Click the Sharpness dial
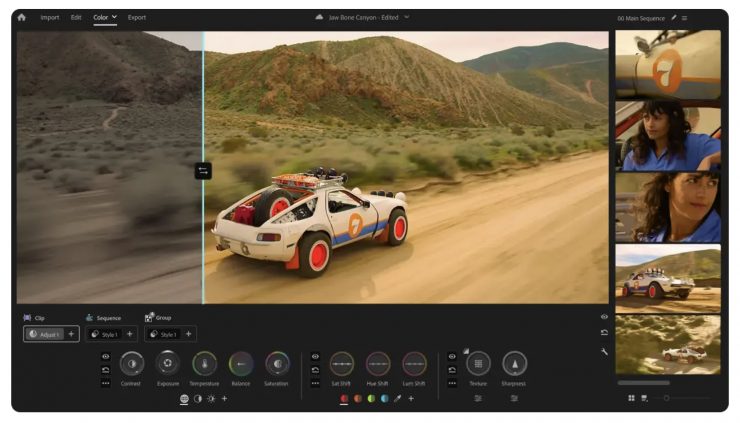Image resolution: width=740 pixels, height=423 pixels. (x=514, y=364)
